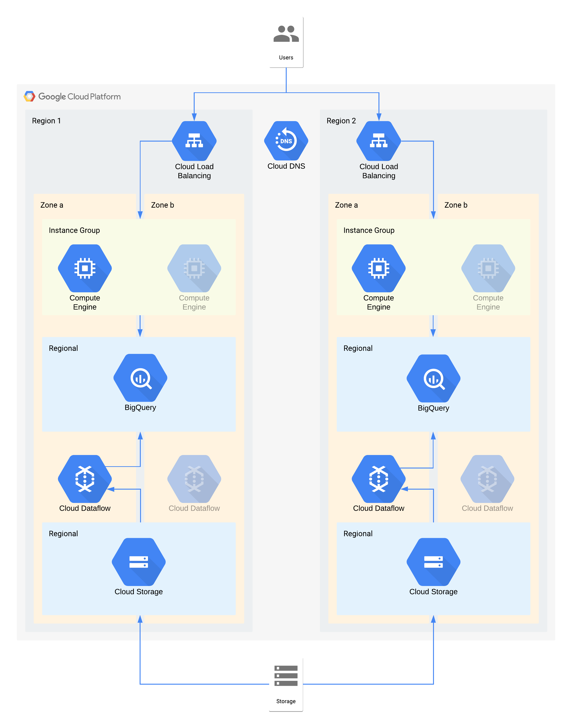The image size is (572, 728).
Task: Select the Users icon at top of diagram
Action: tap(286, 33)
